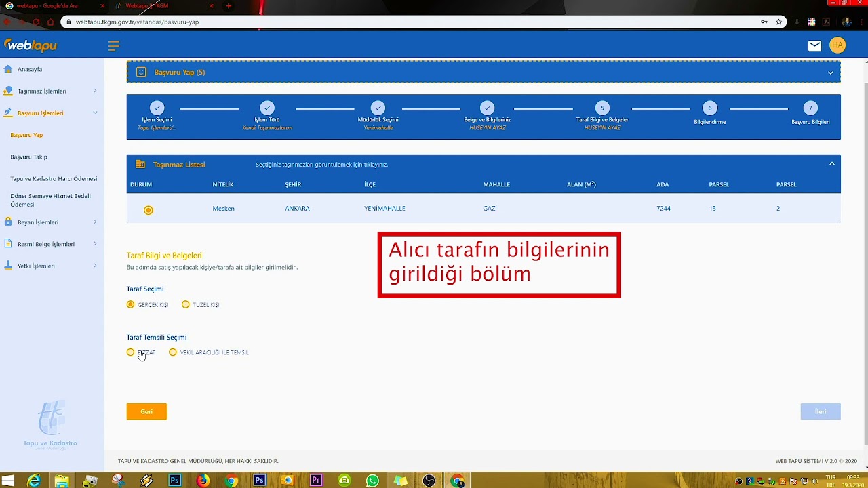This screenshot has height=488, width=868.
Task: Select the GERÇEK KİŞİ radio option
Action: point(130,304)
